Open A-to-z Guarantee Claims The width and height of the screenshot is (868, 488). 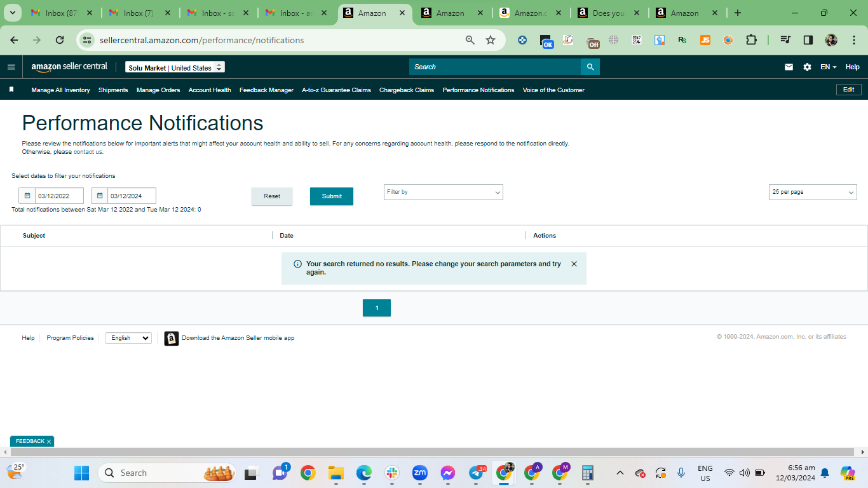pyautogui.click(x=336, y=90)
